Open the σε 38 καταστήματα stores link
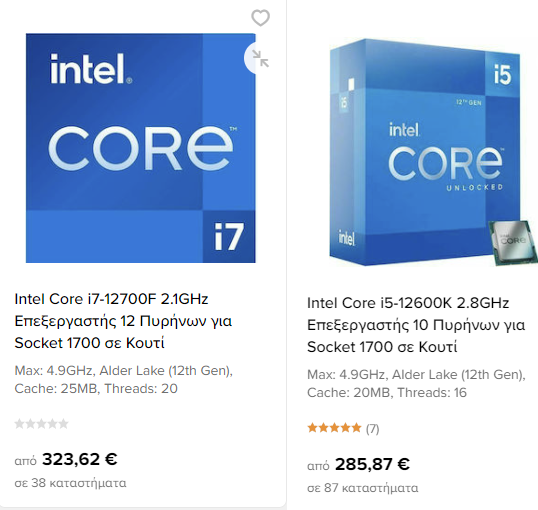Viewport: 538px width, 510px height. coord(70,483)
